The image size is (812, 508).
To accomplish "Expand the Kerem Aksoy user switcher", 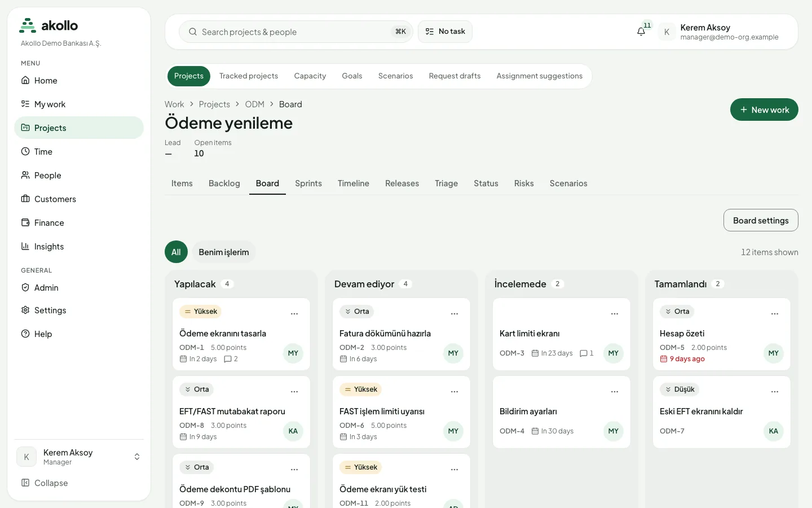I will click(79, 457).
